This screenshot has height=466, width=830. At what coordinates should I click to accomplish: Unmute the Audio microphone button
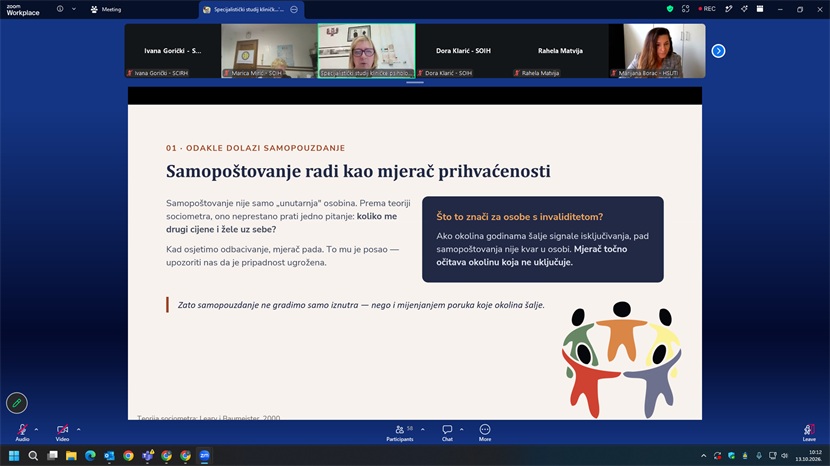pos(22,432)
